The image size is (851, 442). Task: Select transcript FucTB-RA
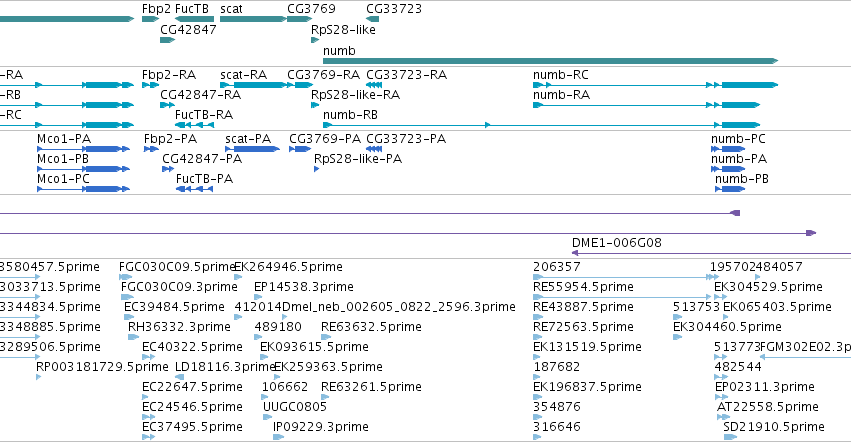(194, 125)
